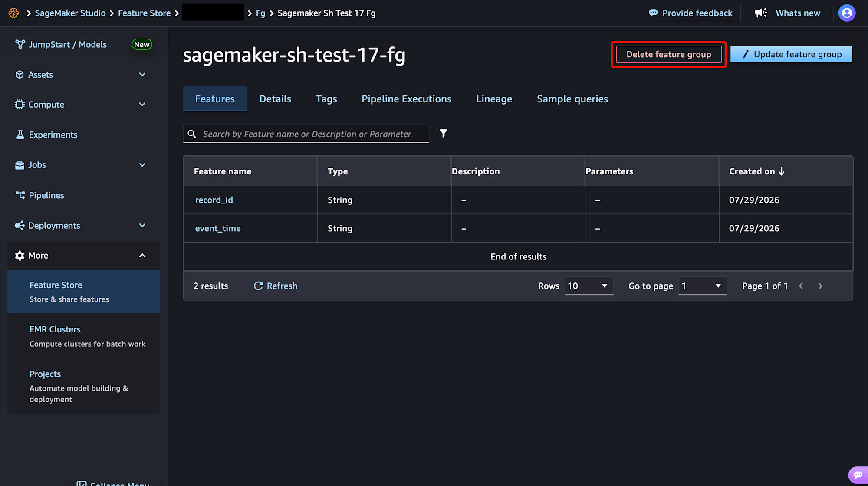Open the filter funnel icon
The height and width of the screenshot is (486, 868).
tap(443, 133)
